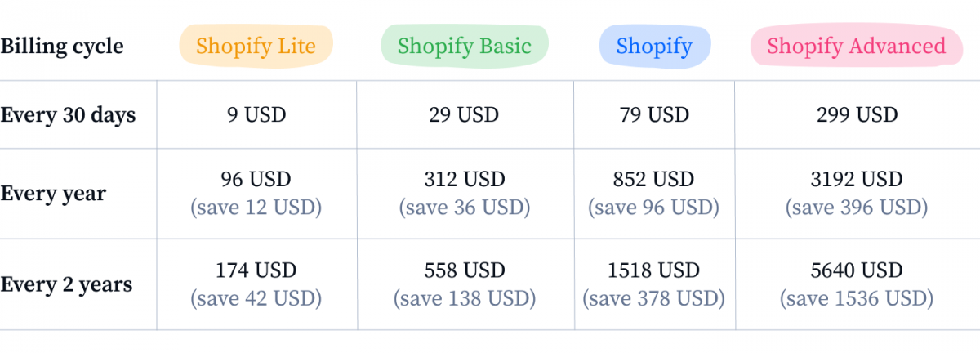Select the Every 2 years row label
This screenshot has height=353, width=980.
(x=66, y=285)
